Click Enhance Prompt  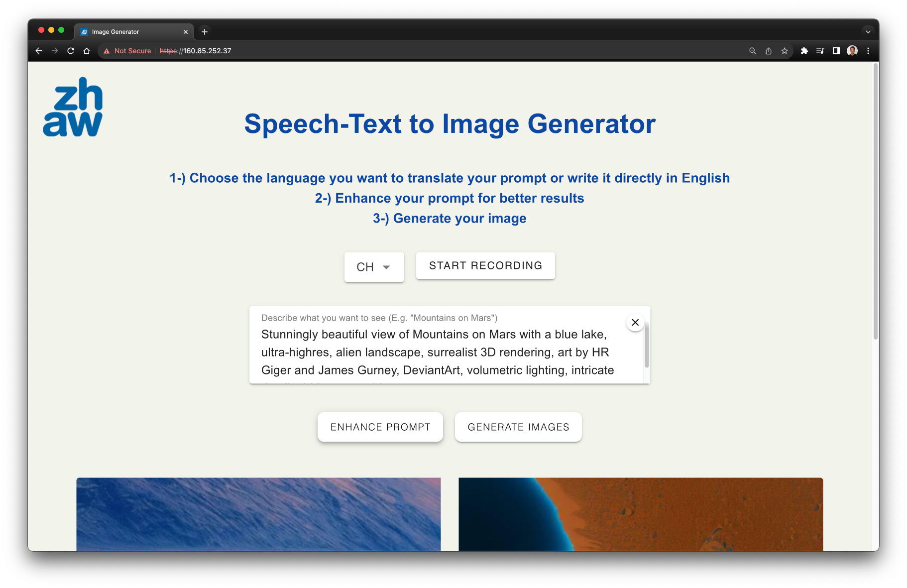coord(380,427)
